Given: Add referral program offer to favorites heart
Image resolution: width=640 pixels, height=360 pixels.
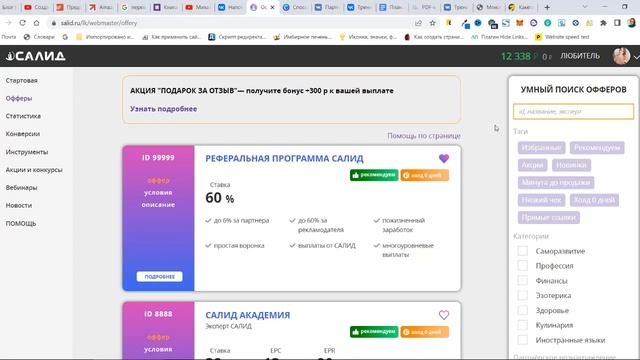Looking at the screenshot, I should pyautogui.click(x=444, y=158).
